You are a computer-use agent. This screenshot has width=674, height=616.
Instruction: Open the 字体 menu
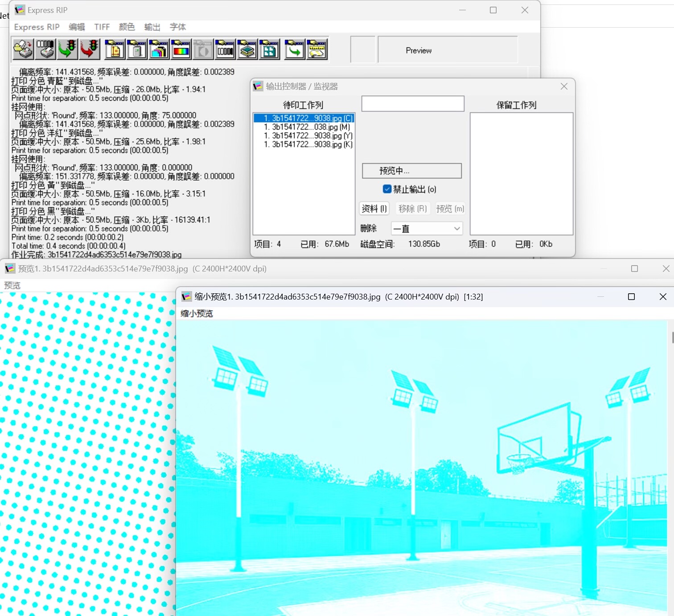(177, 27)
